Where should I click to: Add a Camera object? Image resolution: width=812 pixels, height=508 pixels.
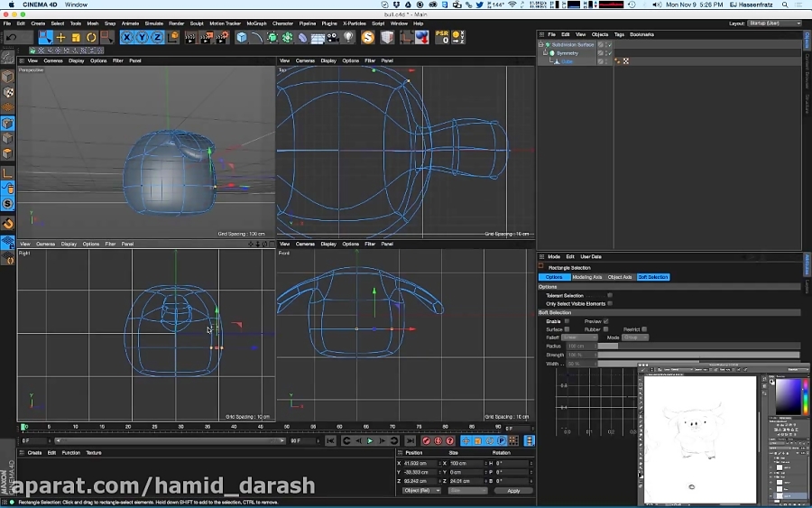pos(333,37)
